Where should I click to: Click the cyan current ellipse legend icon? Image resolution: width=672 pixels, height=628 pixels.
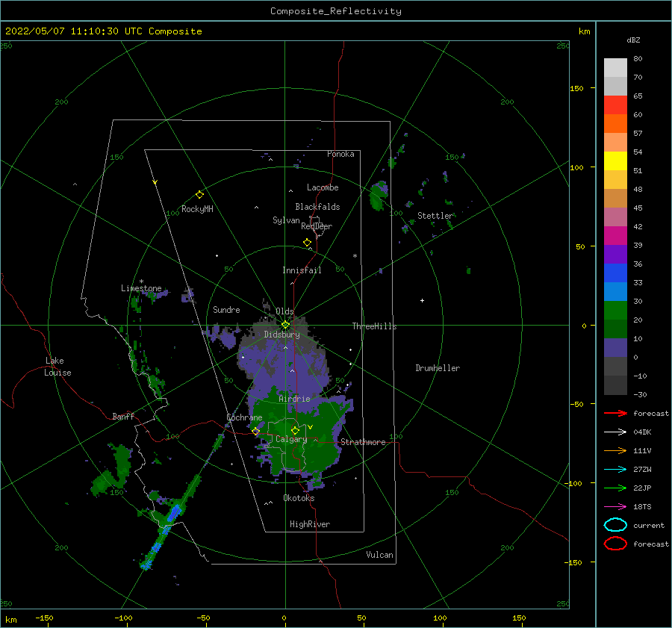[x=615, y=525]
